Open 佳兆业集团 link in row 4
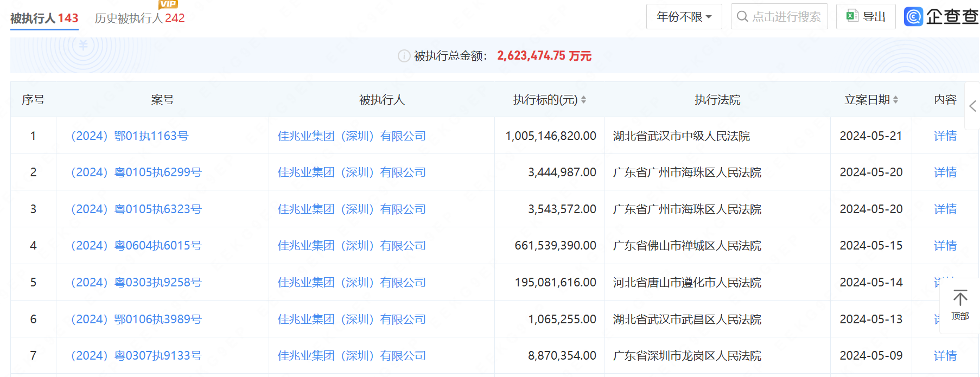980x377 pixels. point(352,245)
